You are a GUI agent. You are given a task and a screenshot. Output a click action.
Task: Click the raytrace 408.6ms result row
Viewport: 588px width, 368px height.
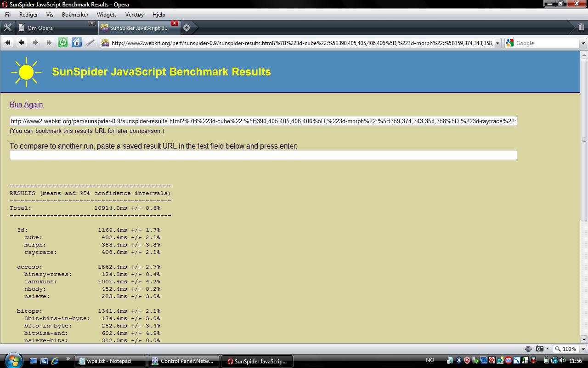tap(92, 252)
